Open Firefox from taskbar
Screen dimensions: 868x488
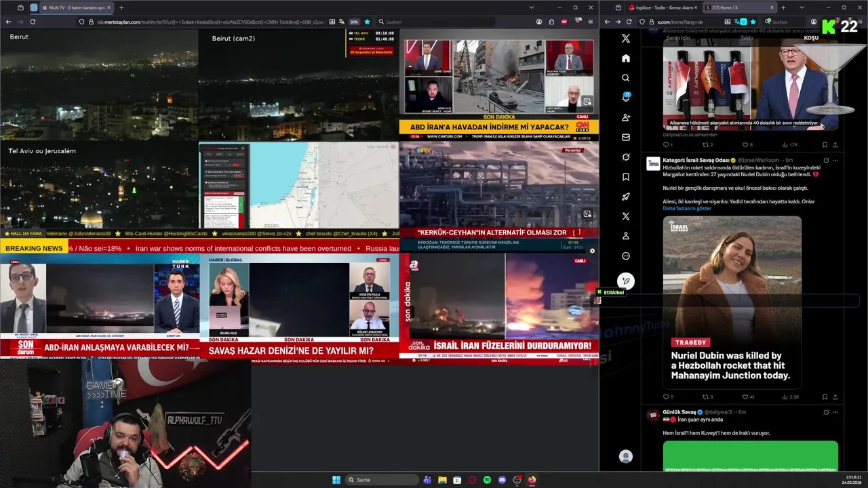coord(532,480)
